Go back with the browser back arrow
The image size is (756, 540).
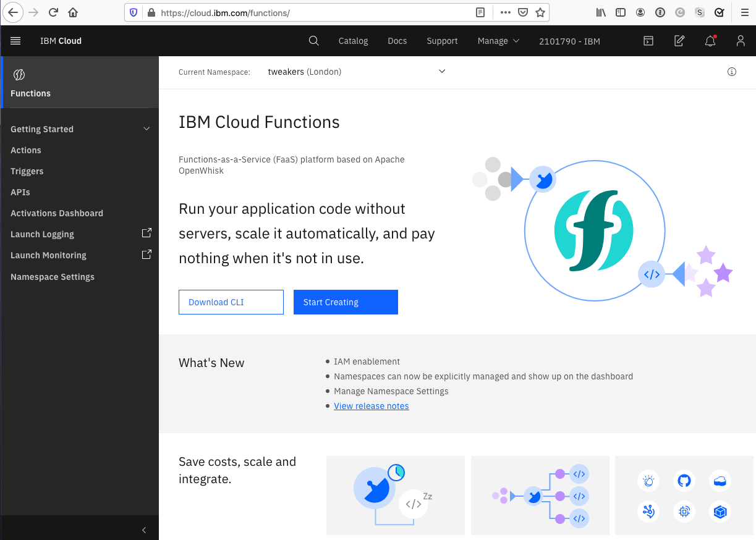[x=12, y=12]
